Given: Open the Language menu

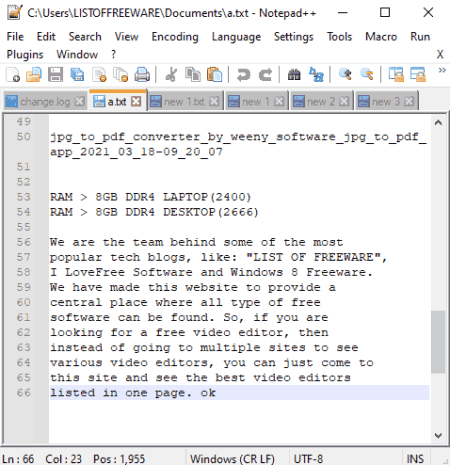Looking at the screenshot, I should click(x=236, y=36).
